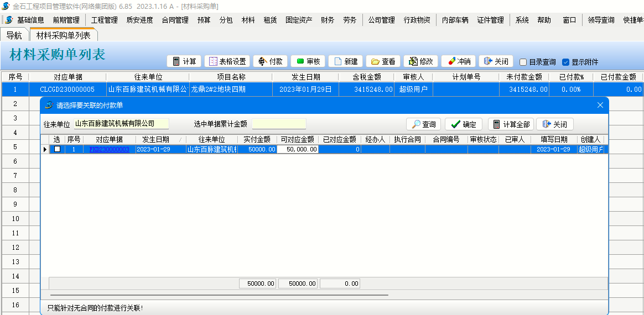Click the 付款 payment toolbar button
The width and height of the screenshot is (644, 315).
(271, 61)
